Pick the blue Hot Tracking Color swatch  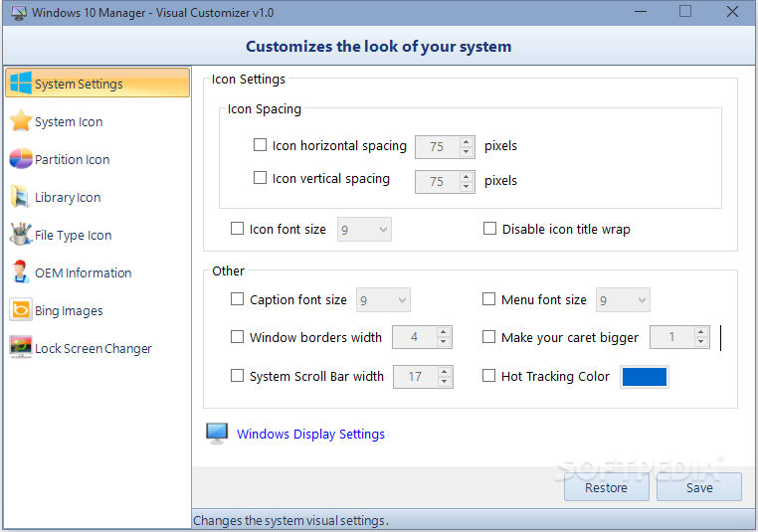(645, 377)
